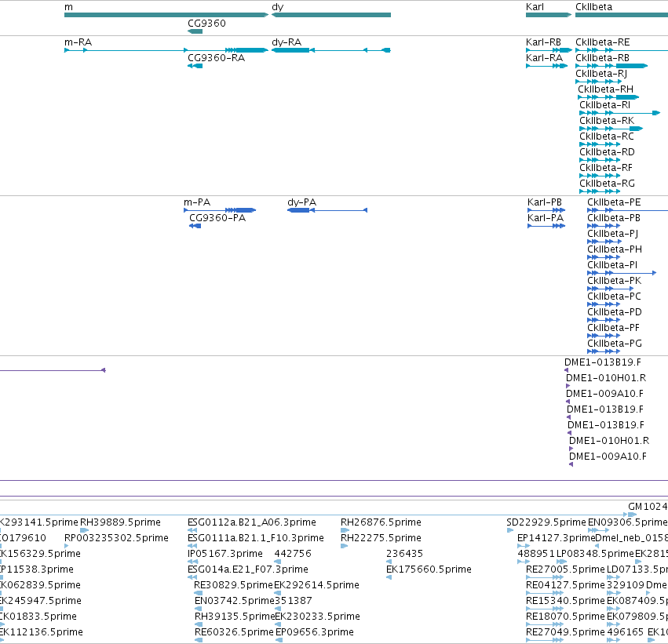Click the teal bar of gene dy
The width and height of the screenshot is (668, 644).
point(331,15)
